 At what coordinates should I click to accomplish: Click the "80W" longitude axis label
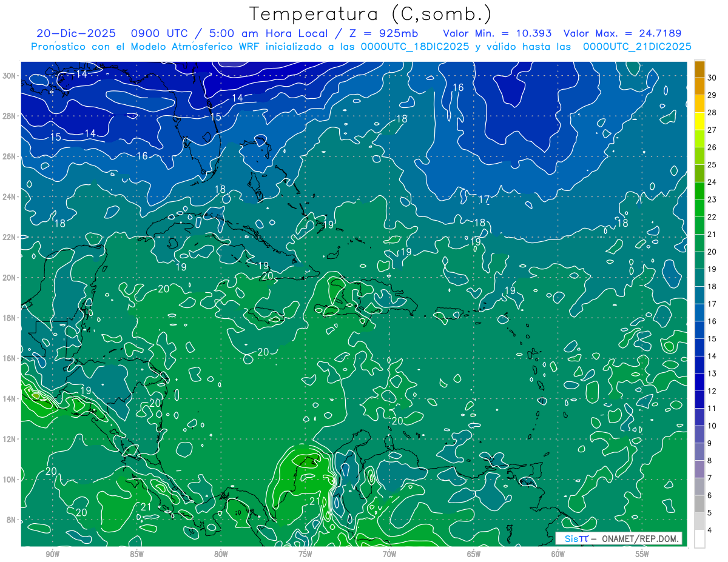click(x=221, y=554)
